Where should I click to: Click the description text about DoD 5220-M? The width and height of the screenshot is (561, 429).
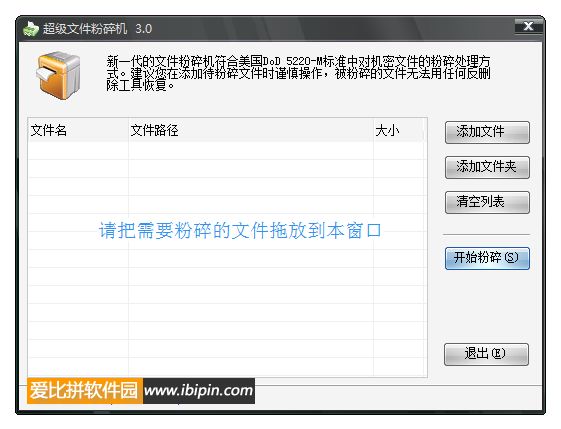click(298, 73)
